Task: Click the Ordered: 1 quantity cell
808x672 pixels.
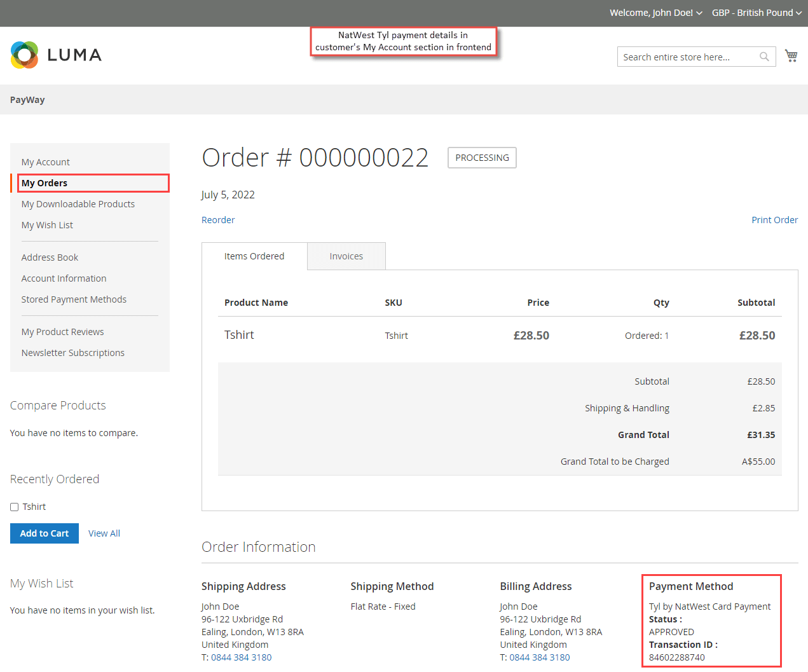Action: [x=647, y=336]
